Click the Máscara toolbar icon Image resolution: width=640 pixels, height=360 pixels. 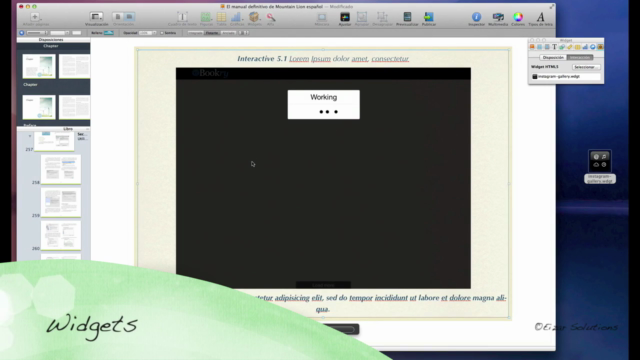pos(322,17)
